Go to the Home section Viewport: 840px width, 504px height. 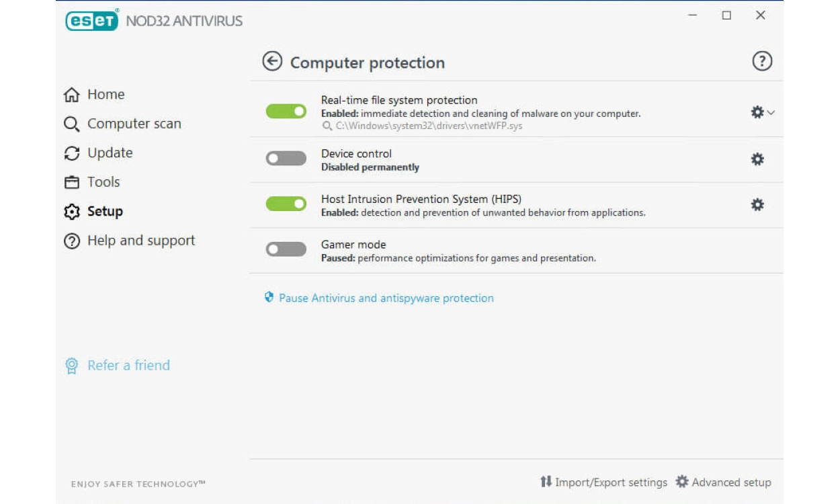click(105, 95)
